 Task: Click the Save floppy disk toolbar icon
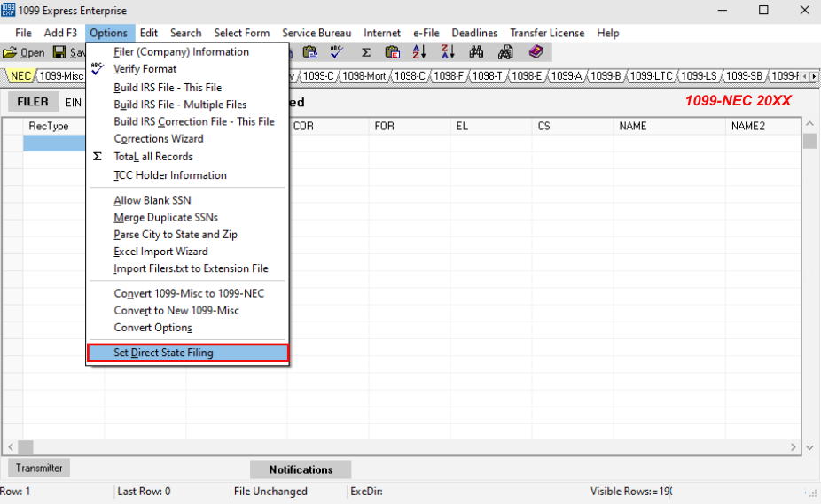pos(59,52)
